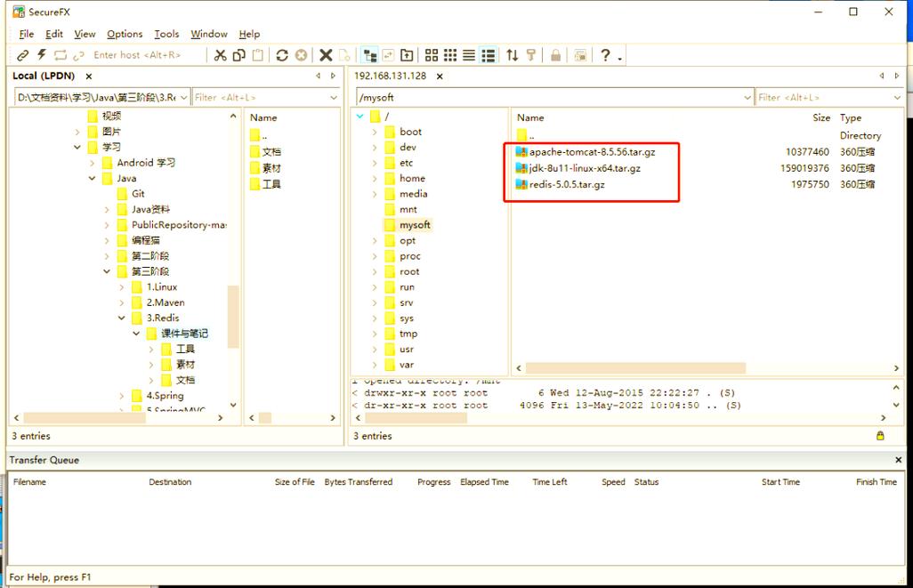Image resolution: width=913 pixels, height=588 pixels.
Task: Close the Transfer Queue panel
Action: coord(898,460)
